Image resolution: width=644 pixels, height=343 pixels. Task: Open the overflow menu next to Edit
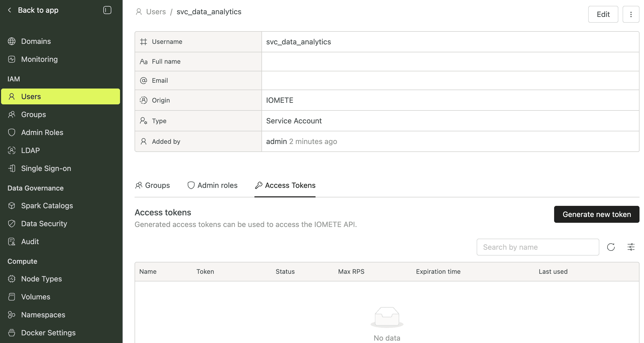(x=631, y=14)
